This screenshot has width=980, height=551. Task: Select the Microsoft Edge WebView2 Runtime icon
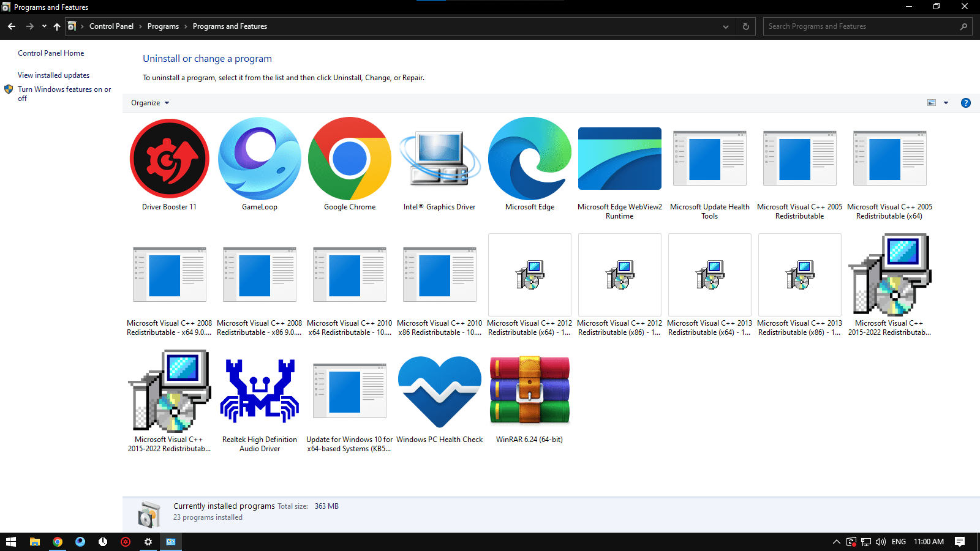pos(620,159)
